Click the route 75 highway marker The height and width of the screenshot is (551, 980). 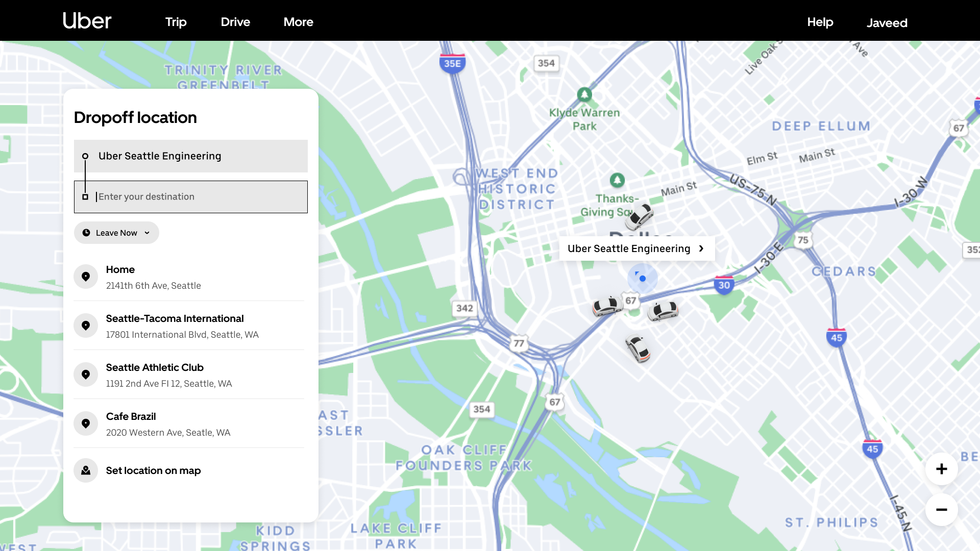click(x=803, y=240)
